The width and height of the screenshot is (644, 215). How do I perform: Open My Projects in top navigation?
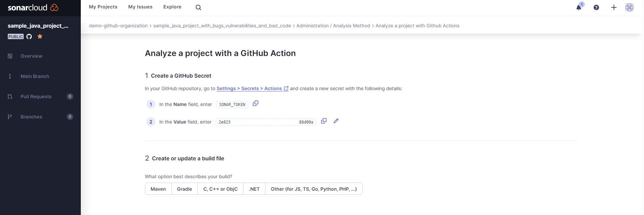click(x=103, y=7)
